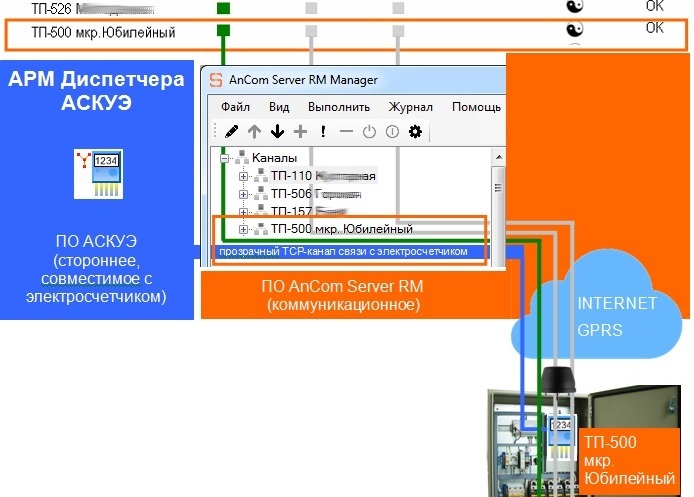This screenshot has height=497, width=694.
Task: Open the Файл menu
Action: click(235, 107)
